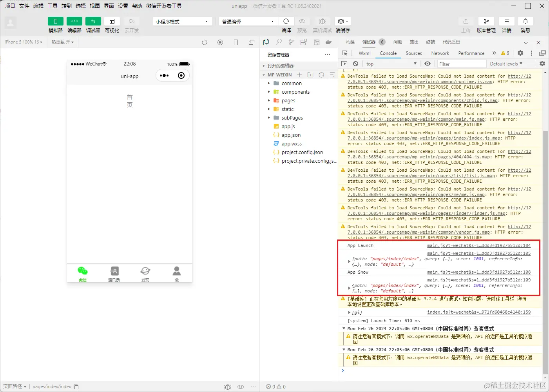Open the 设置 menu
Screen dimensions: 549x392
click(123, 6)
